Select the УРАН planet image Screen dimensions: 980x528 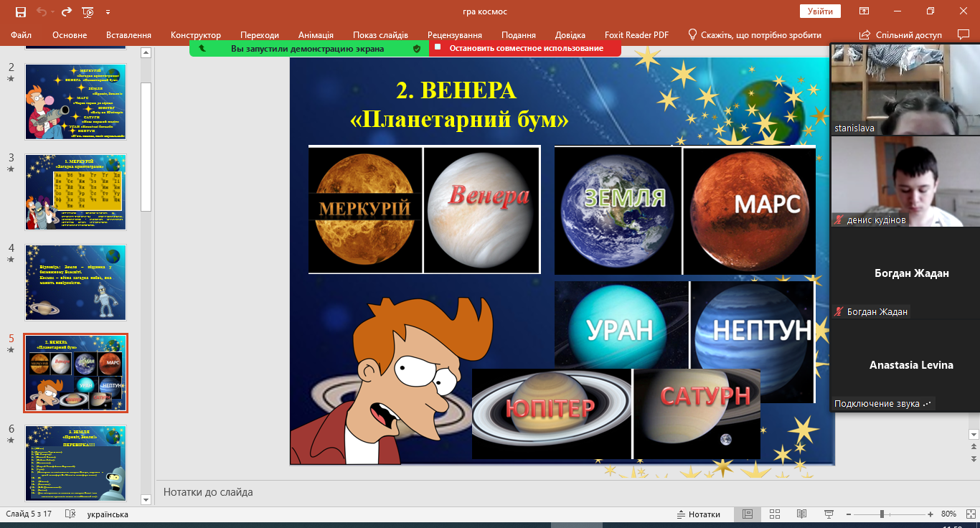click(621, 325)
